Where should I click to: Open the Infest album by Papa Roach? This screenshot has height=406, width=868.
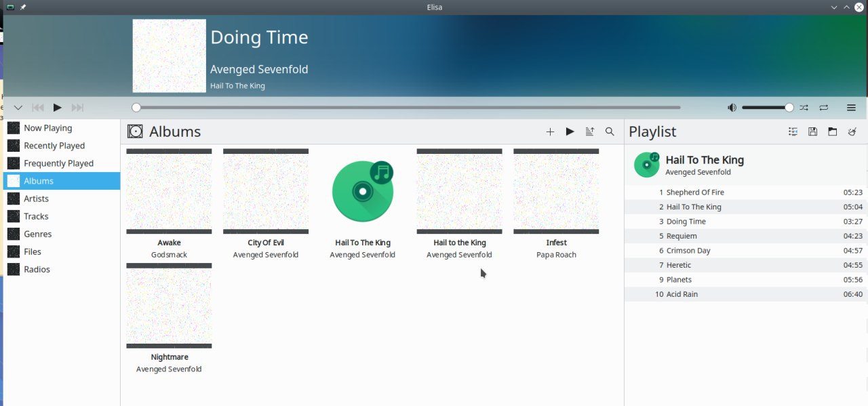pos(556,191)
